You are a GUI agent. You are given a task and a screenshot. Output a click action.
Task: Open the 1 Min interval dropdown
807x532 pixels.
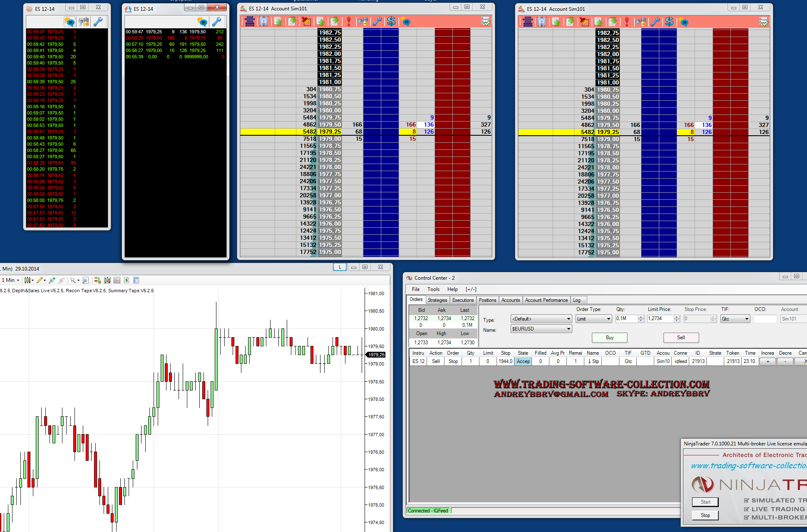(x=11, y=280)
